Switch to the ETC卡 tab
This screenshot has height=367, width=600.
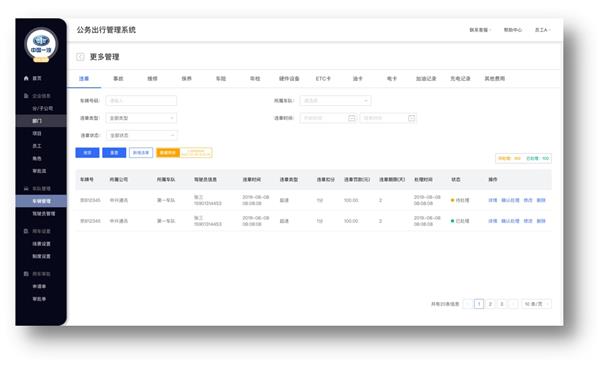(x=323, y=78)
